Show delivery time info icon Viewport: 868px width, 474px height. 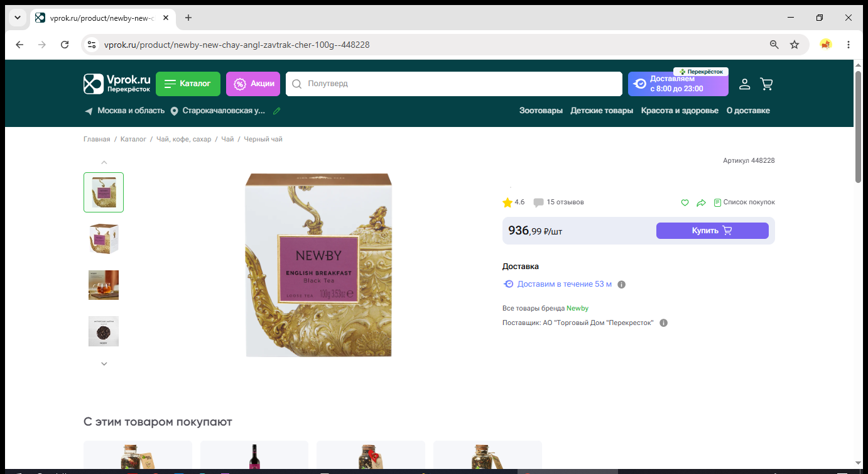[x=622, y=284]
